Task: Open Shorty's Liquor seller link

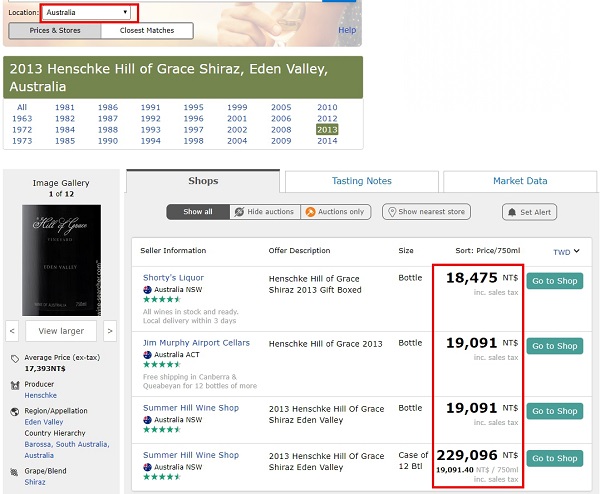Action: click(173, 278)
